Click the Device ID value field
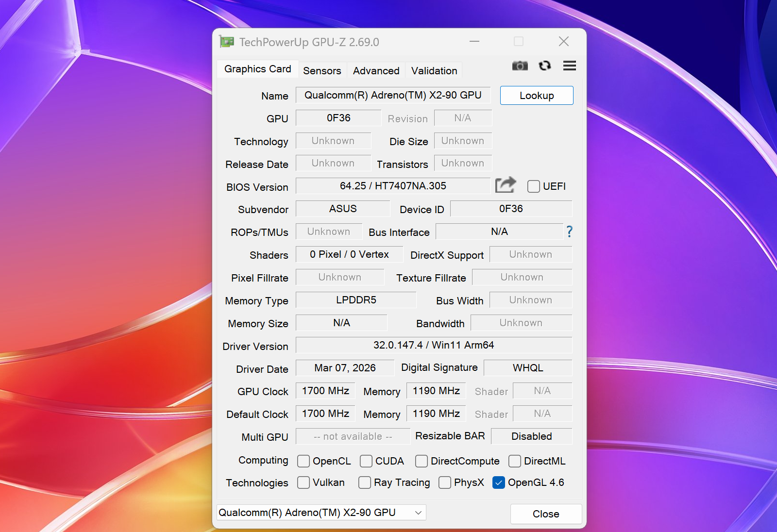This screenshot has width=777, height=532. click(511, 209)
